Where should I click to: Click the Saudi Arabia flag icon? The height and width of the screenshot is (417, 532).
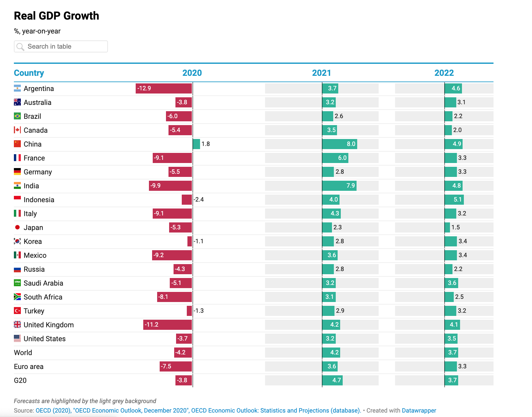(17, 283)
